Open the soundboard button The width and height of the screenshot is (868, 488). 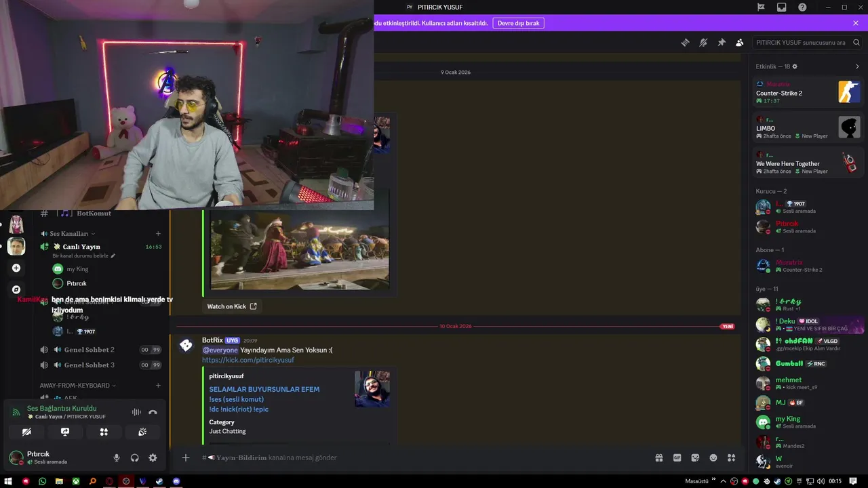tap(142, 432)
